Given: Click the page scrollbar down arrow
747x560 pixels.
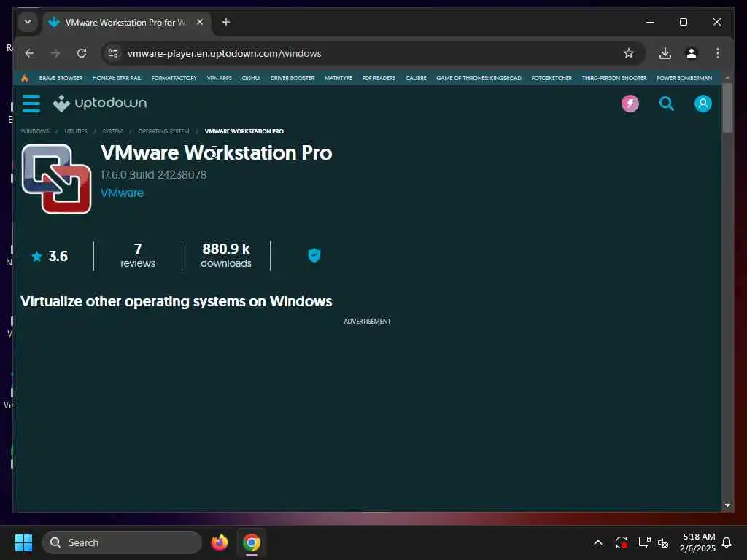Looking at the screenshot, I should point(727,505).
